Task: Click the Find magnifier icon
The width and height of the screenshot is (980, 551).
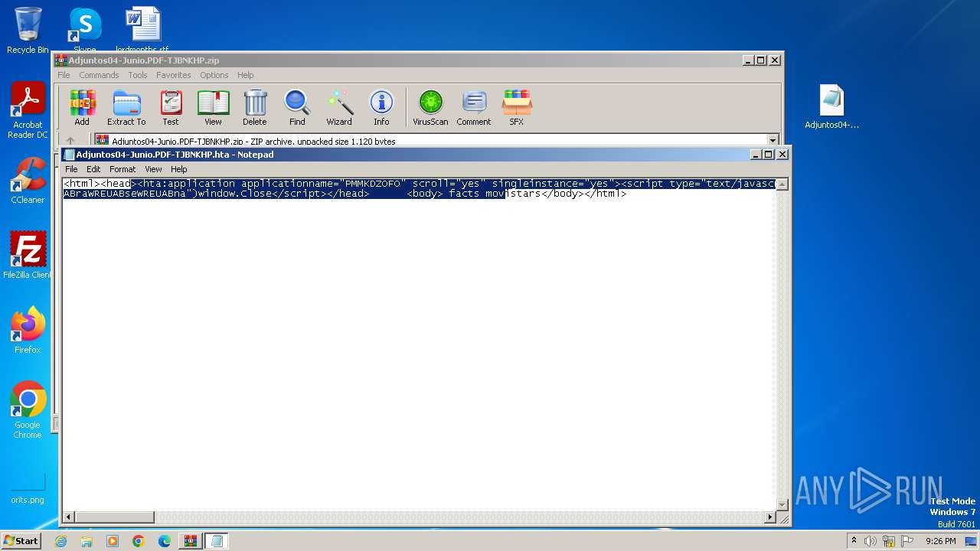Action: (x=297, y=107)
